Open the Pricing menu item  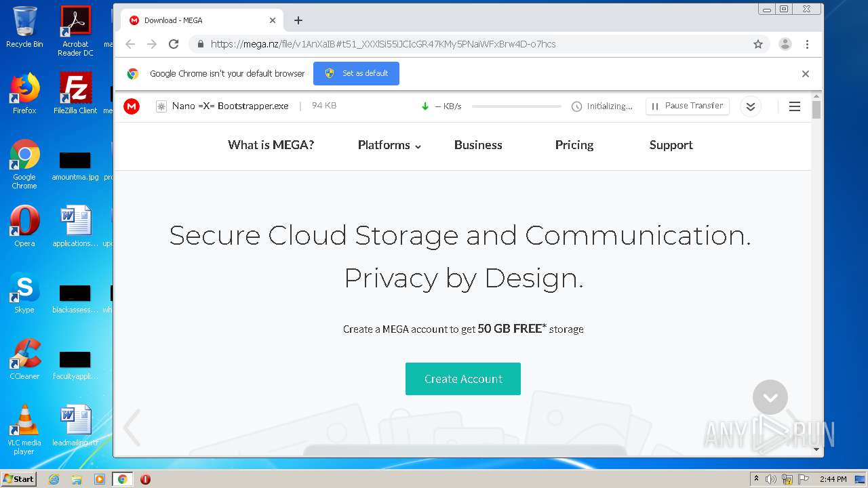[574, 145]
